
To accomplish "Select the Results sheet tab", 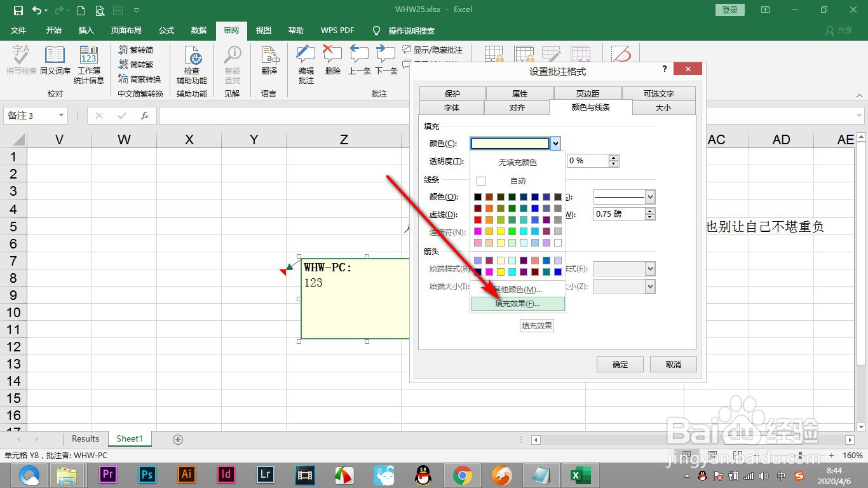I will pos(85,439).
